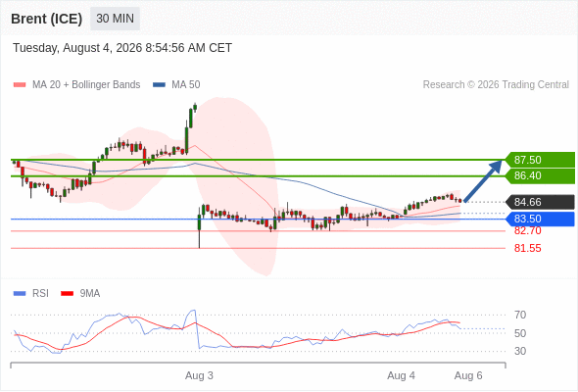Select the 87.50 resistance price tag

[540, 160]
